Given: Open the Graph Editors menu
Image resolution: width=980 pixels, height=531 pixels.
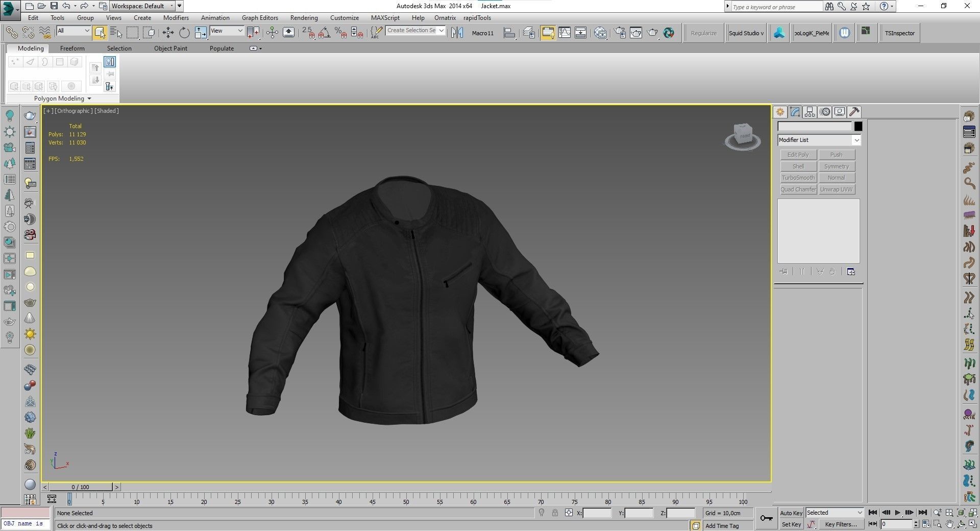Looking at the screenshot, I should pos(260,18).
